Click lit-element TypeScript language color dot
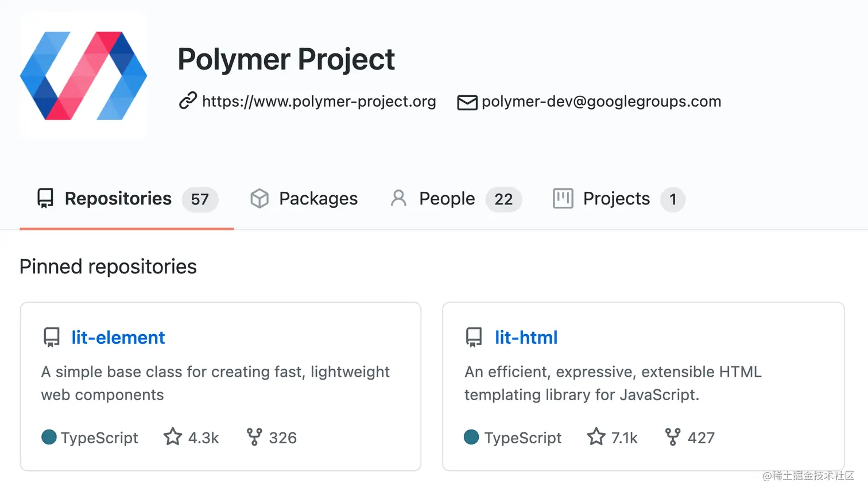Screen dimensions: 868x495 (49, 438)
